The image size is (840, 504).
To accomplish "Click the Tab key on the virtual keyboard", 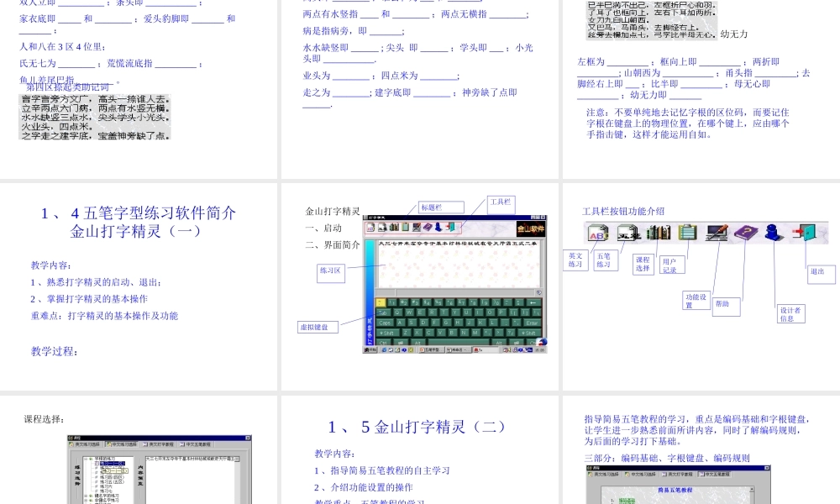I will 383,312.
